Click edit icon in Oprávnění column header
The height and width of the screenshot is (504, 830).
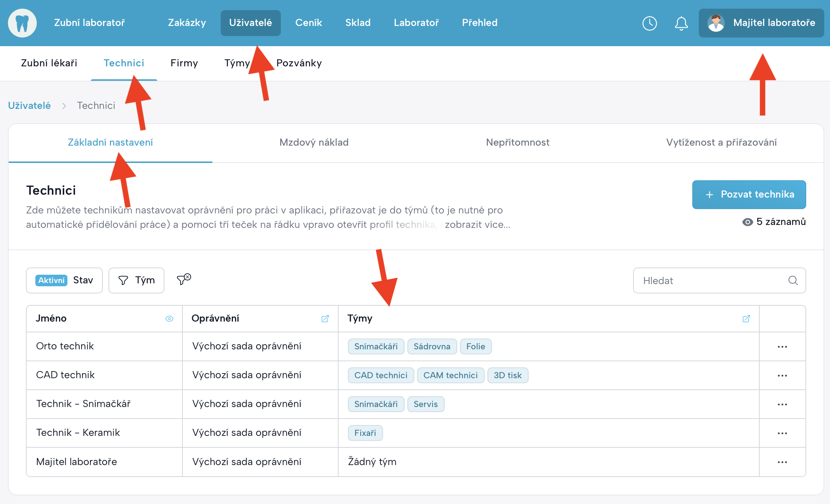[325, 319]
